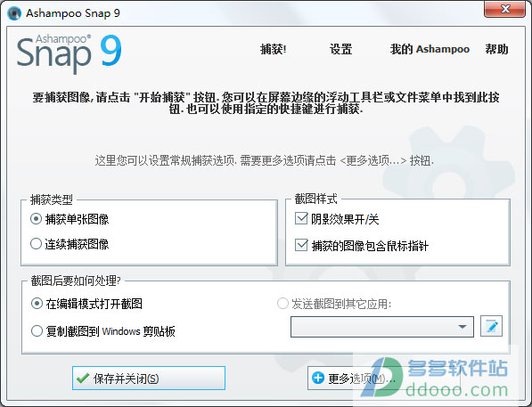The height and width of the screenshot is (407, 532).
Task: Click the pencil edit icon beside application dropdown
Action: (491, 326)
